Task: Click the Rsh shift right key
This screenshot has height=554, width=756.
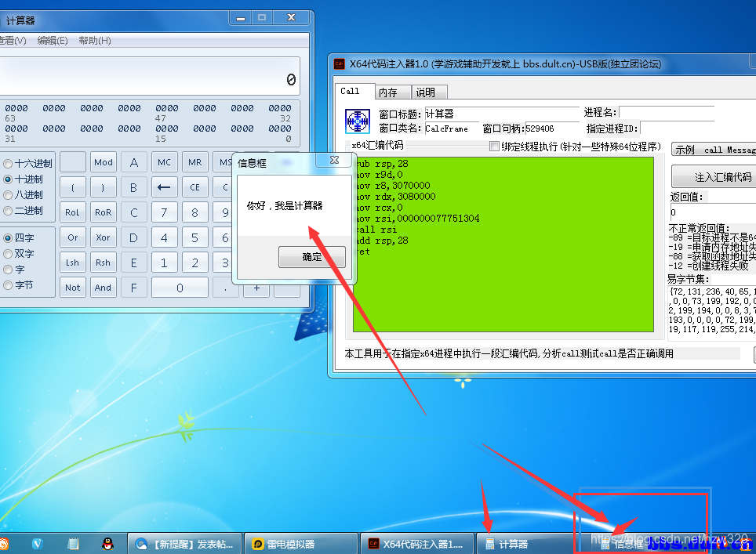Action: pos(104,263)
